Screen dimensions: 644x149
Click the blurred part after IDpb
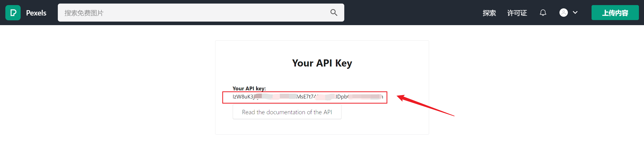point(364,97)
